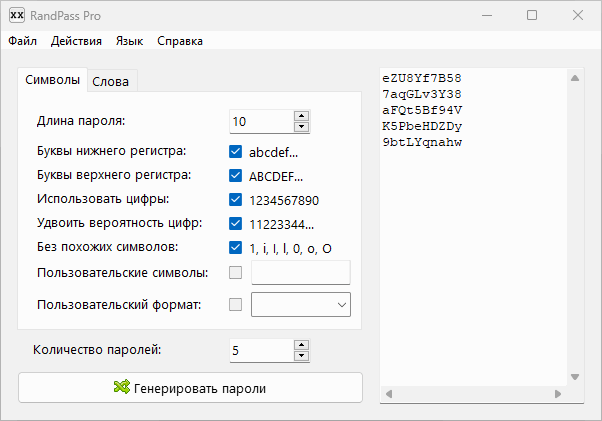Click the Количество паролей input field
This screenshot has width=602, height=421.
pos(261,350)
